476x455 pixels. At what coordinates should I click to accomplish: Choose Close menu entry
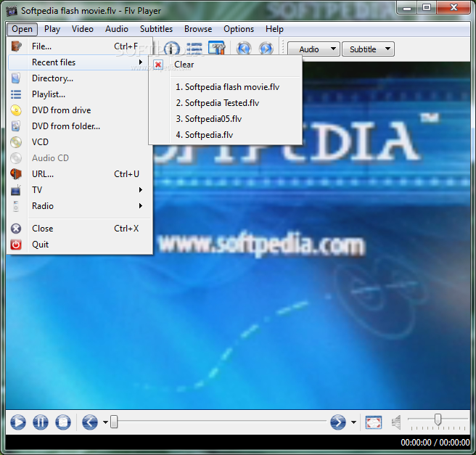point(80,229)
